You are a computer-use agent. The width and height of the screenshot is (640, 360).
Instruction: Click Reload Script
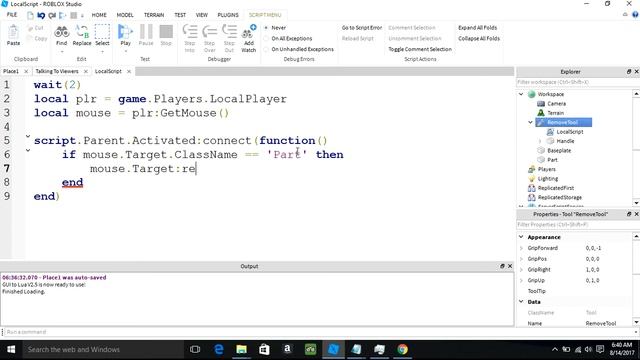pos(358,38)
